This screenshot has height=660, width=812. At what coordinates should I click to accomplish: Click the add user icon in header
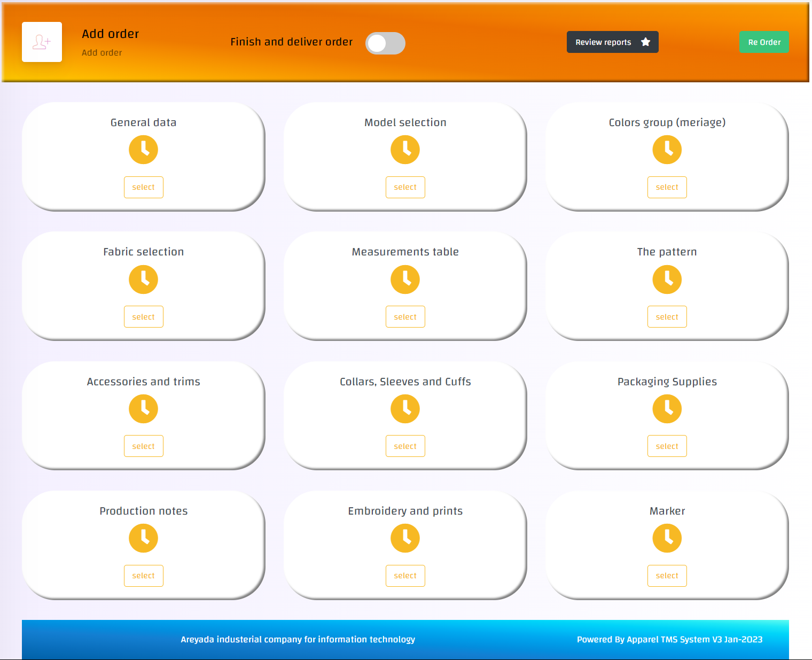[x=42, y=42]
